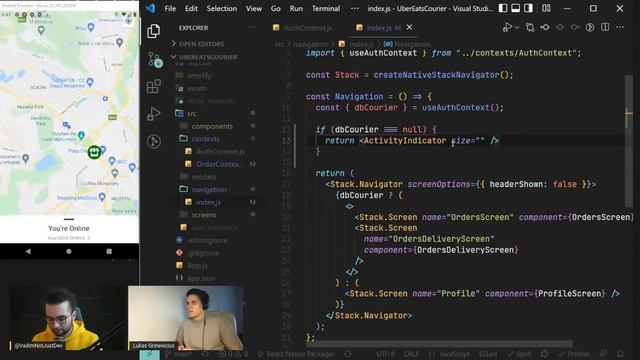This screenshot has width=640, height=360.
Task: Click the Navigation breadcrumb symbol
Action: tap(407, 44)
